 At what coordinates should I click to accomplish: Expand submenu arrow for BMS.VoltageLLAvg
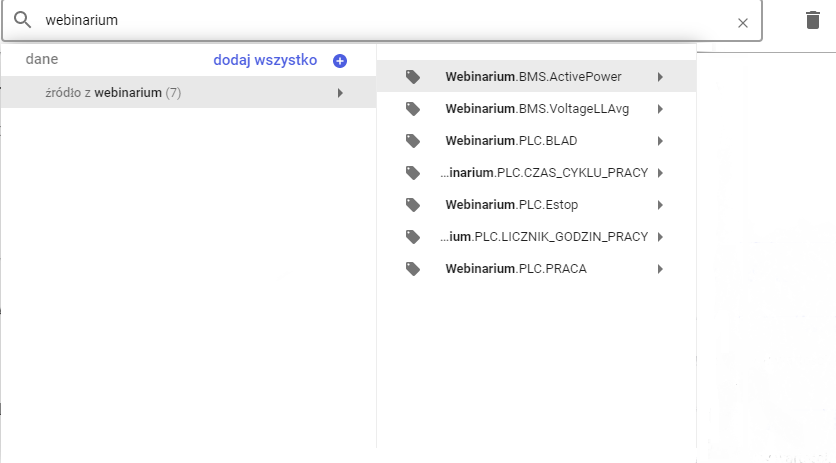660,109
